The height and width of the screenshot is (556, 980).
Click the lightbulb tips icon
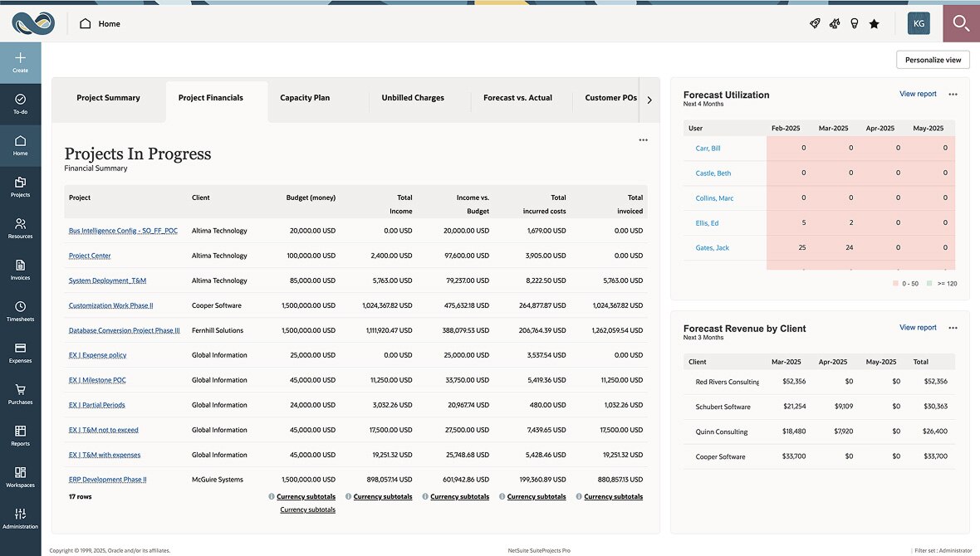point(854,24)
